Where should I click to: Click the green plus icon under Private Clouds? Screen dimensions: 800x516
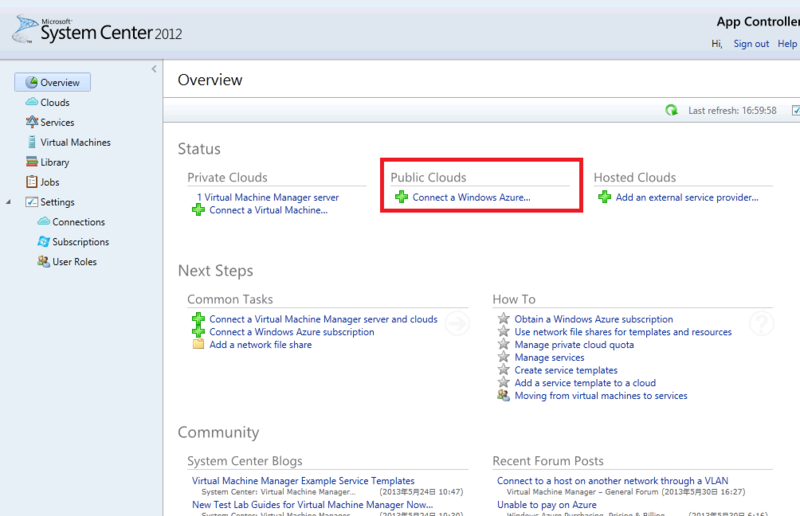198,210
